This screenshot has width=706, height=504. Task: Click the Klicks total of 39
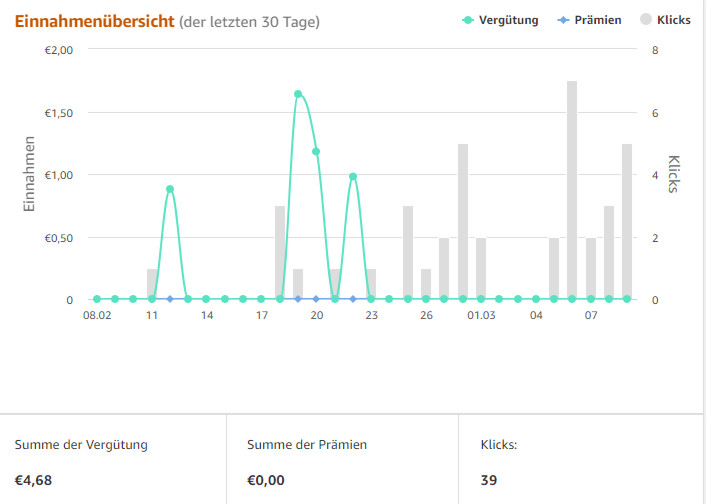tap(489, 480)
